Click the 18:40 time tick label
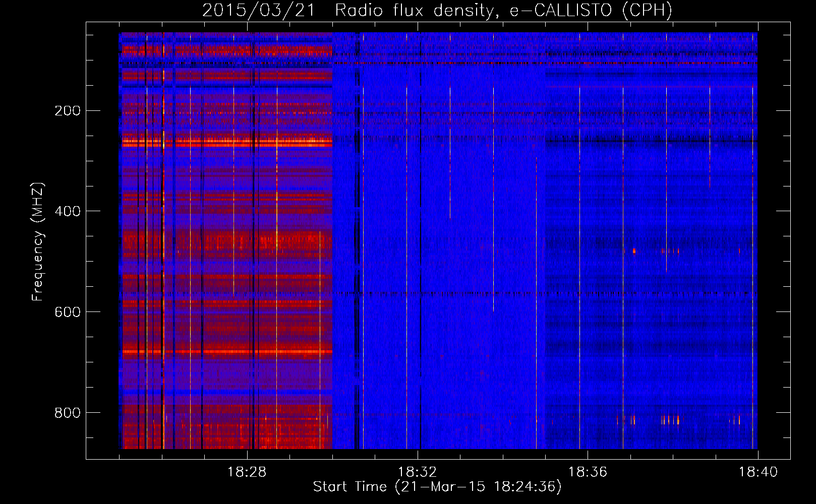 (x=758, y=472)
